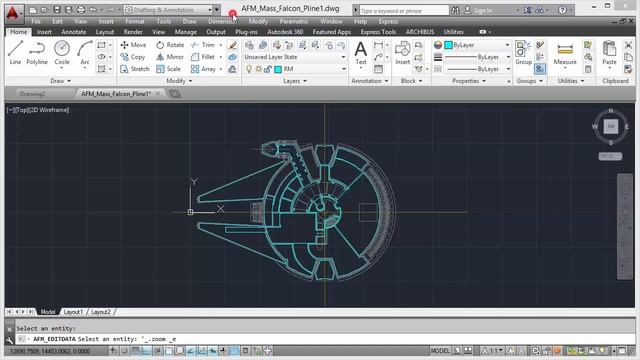
Task: Click the Open file icon
Action: (45, 10)
